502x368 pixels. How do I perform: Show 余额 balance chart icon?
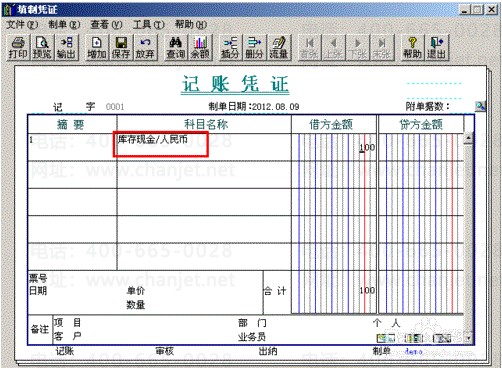200,47
